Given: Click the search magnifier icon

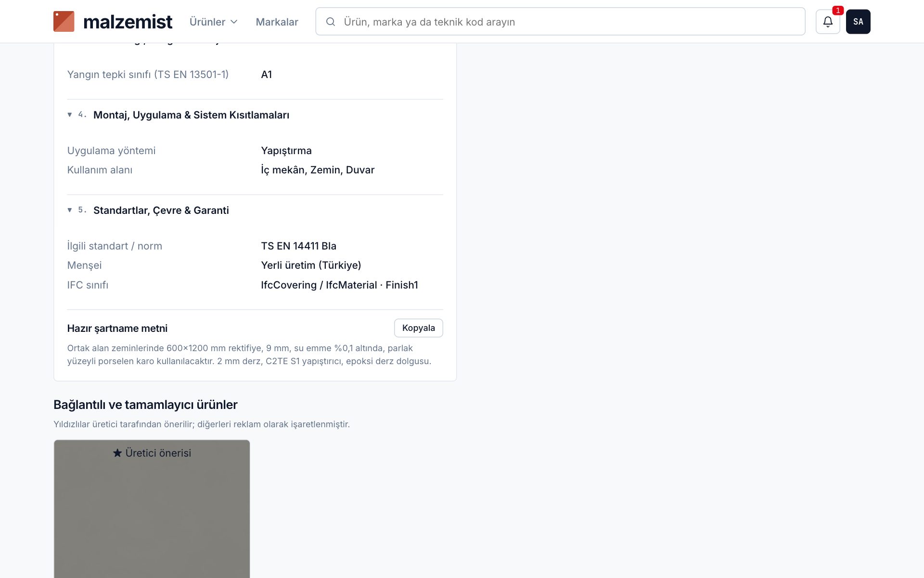Looking at the screenshot, I should pos(331,22).
